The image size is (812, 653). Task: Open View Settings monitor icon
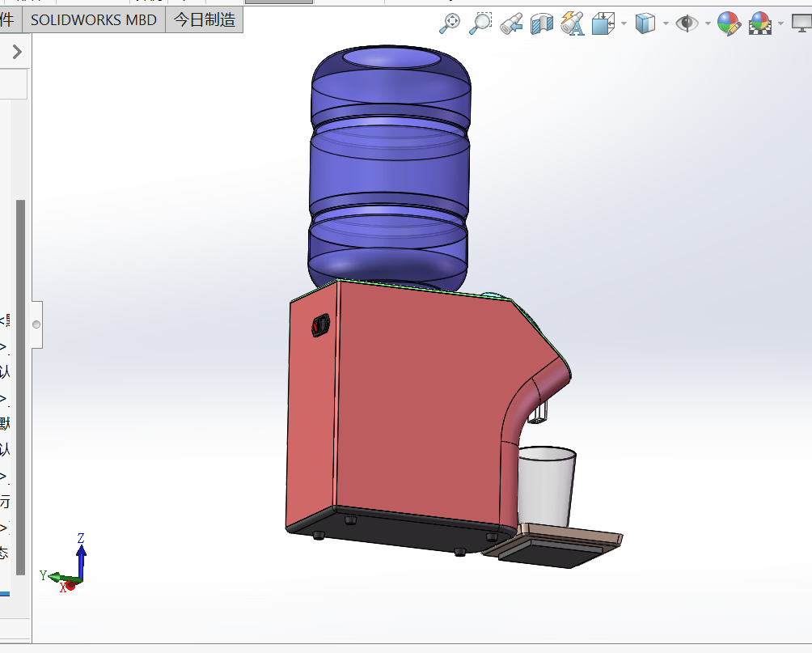click(802, 23)
